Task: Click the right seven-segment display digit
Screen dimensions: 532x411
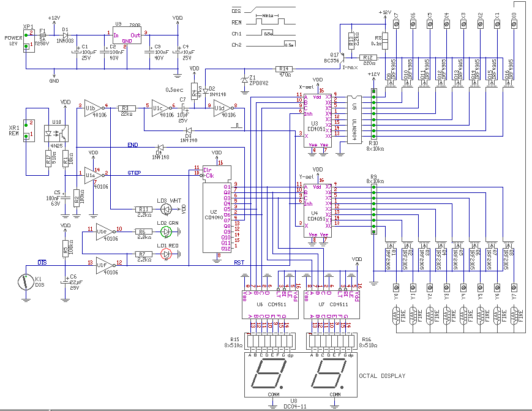Action: (x=329, y=373)
